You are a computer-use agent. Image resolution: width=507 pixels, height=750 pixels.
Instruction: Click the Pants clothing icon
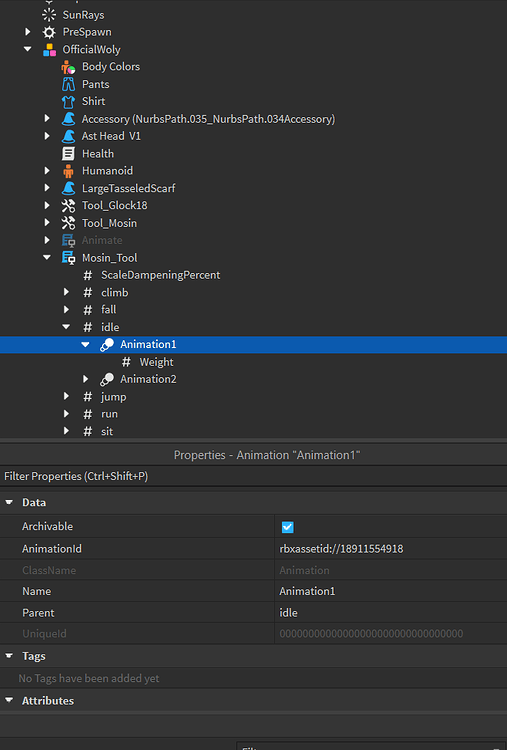pos(68,84)
